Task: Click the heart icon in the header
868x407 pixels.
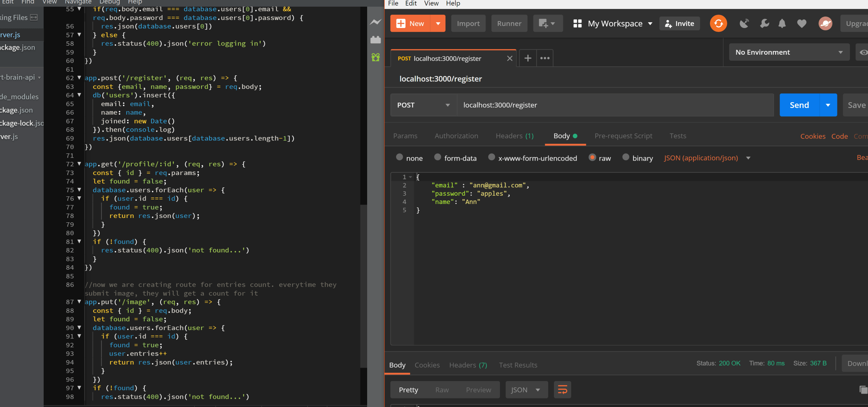Action: [x=802, y=24]
